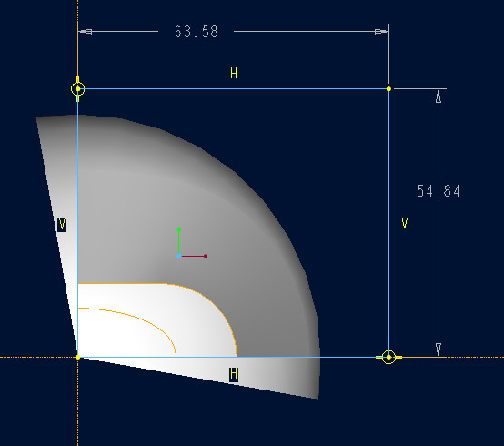Click the sketch axis origin blue point
The width and height of the screenshot is (504, 446).
[179, 257]
